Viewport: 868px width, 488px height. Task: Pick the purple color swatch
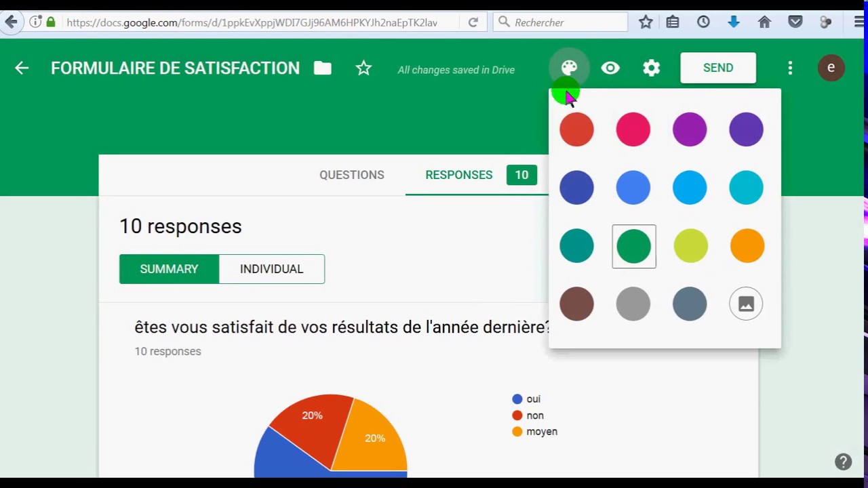690,129
